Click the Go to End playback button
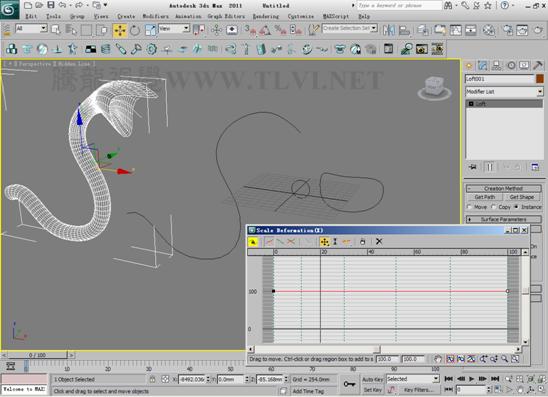Image resolution: width=548 pixels, height=397 pixels. pyautogui.click(x=495, y=379)
